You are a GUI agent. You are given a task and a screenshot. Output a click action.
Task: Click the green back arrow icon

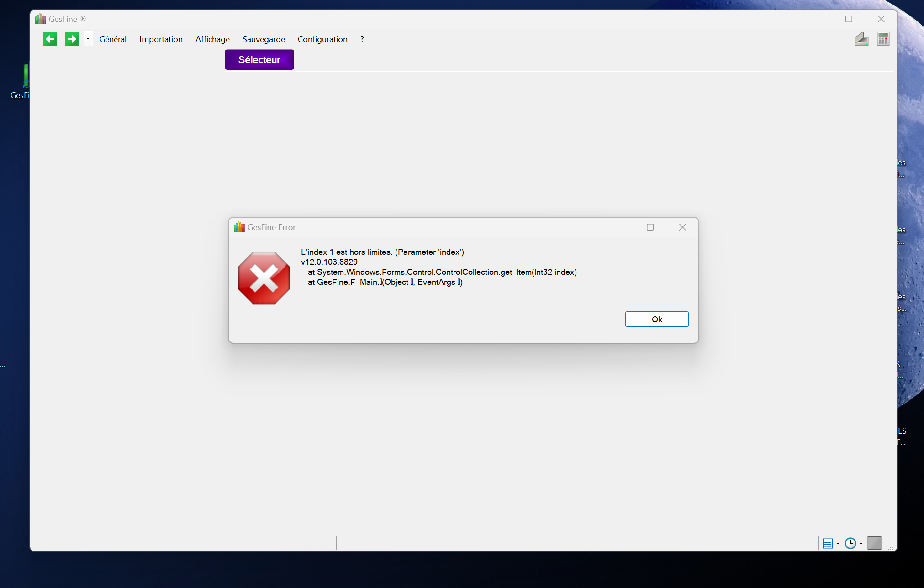(x=50, y=39)
